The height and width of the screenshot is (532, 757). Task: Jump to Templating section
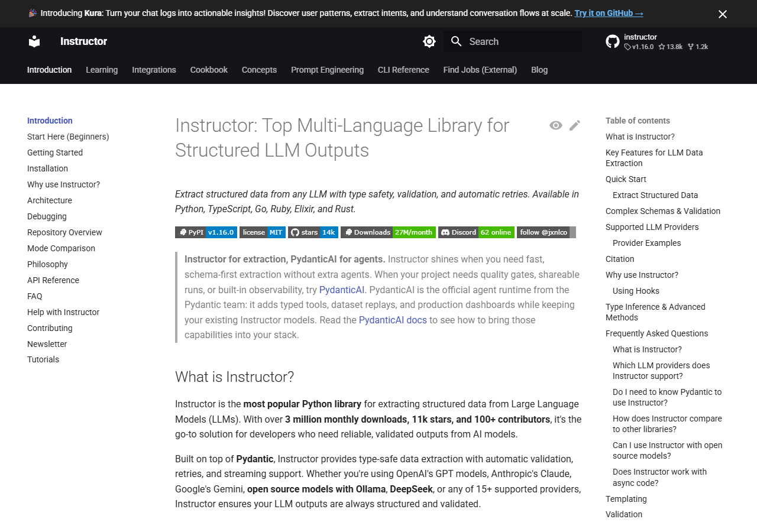(x=626, y=499)
